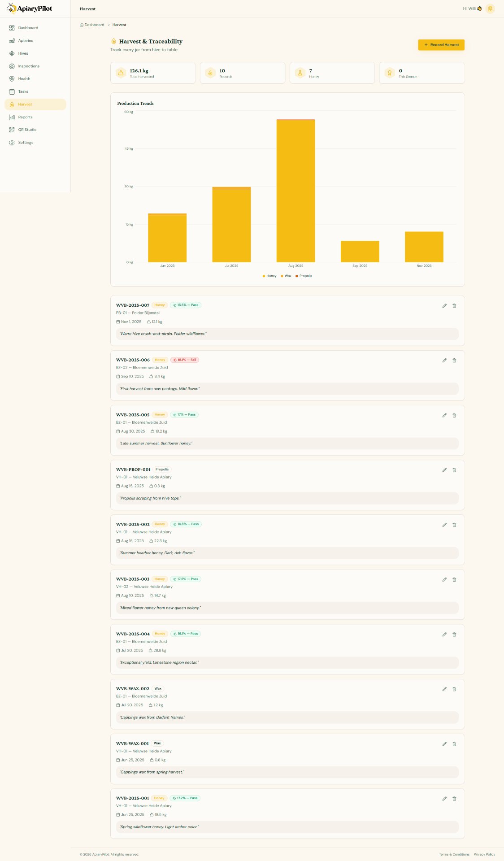Open Settings from the sidebar
This screenshot has height=861, width=504.
(x=35, y=143)
